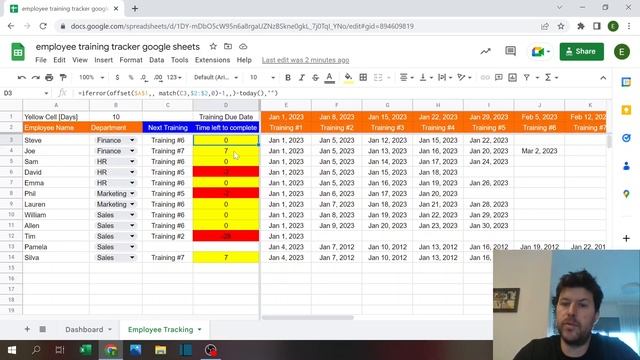
Task: Open the all sheets list
Action: pyautogui.click(x=42, y=329)
